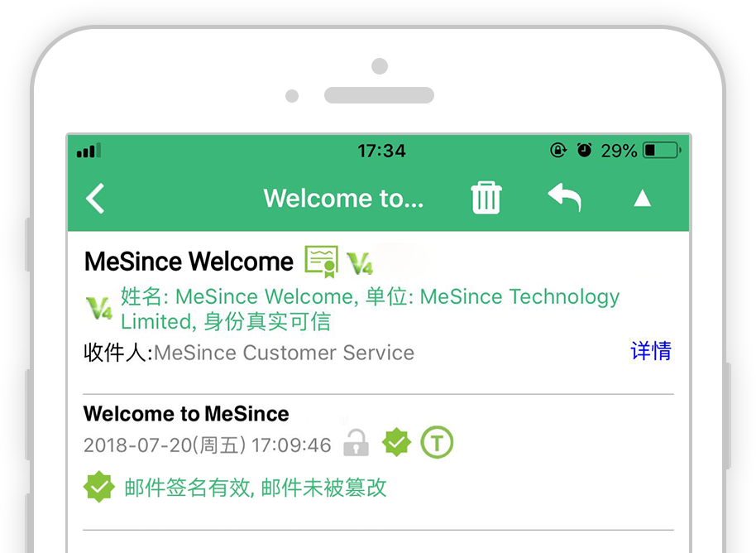Tap the alarm clock status icon
Screen dimensions: 756x553
tap(584, 150)
